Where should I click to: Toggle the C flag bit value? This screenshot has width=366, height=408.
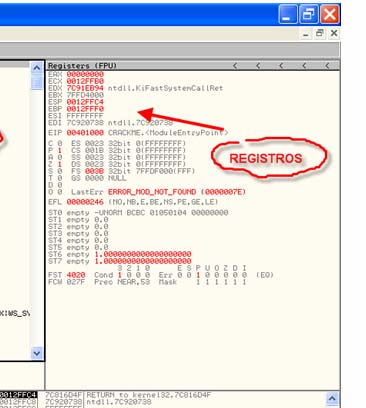(x=60, y=144)
